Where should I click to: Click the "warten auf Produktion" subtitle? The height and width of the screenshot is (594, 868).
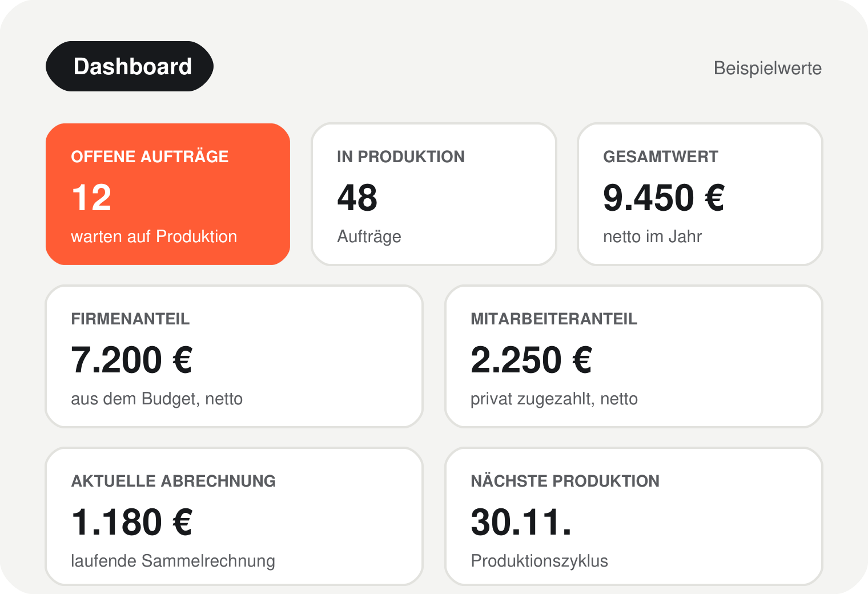[154, 236]
